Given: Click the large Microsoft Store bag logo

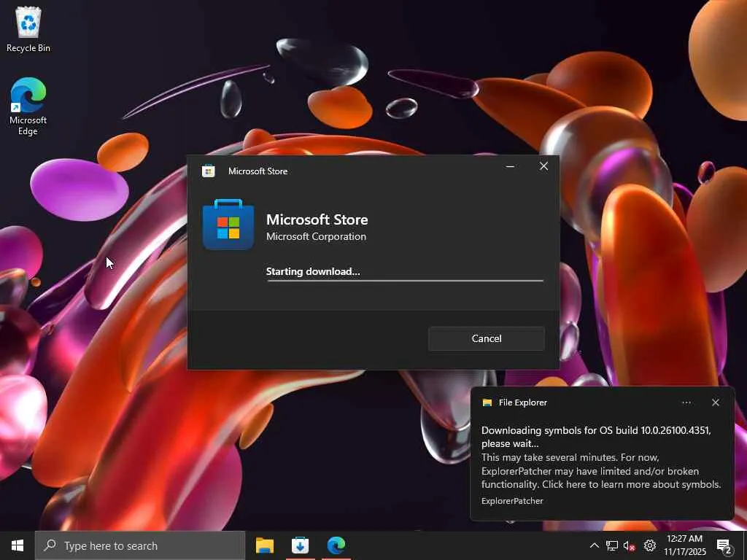Looking at the screenshot, I should coord(228,225).
